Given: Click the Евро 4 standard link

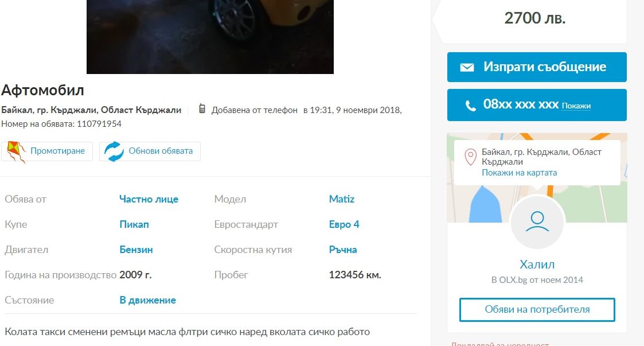Looking at the screenshot, I should (x=344, y=224).
